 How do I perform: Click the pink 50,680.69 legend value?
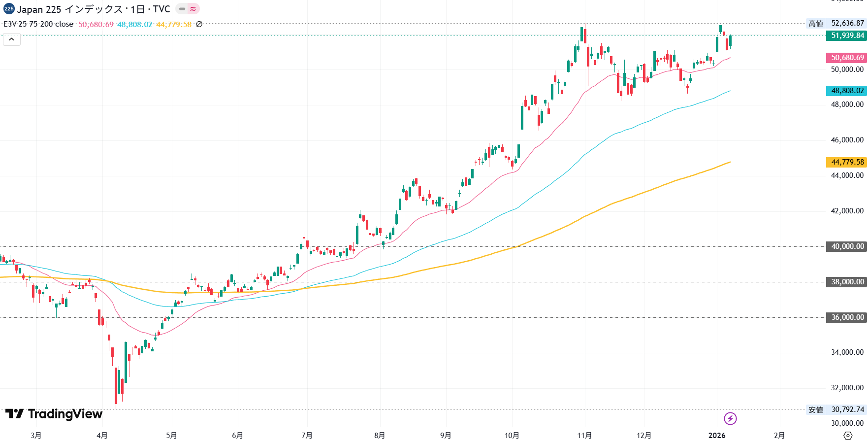[96, 24]
